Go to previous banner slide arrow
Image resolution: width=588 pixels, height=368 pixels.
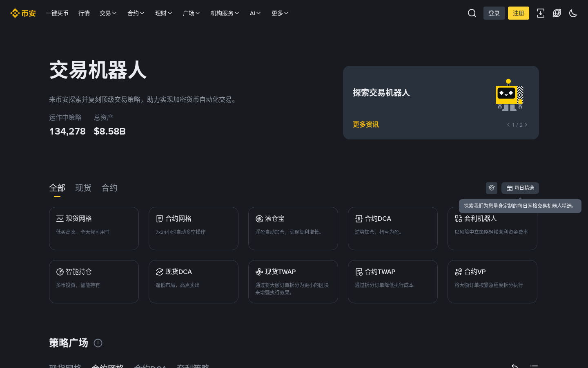508,125
